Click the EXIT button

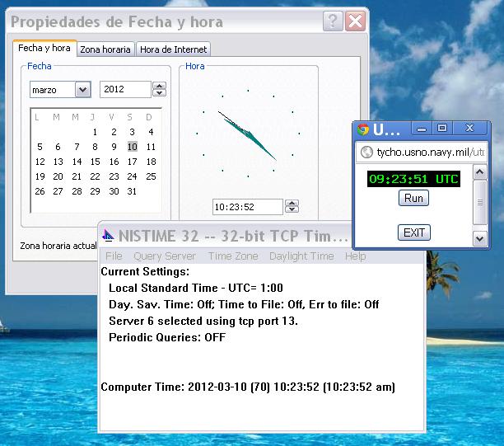click(413, 232)
